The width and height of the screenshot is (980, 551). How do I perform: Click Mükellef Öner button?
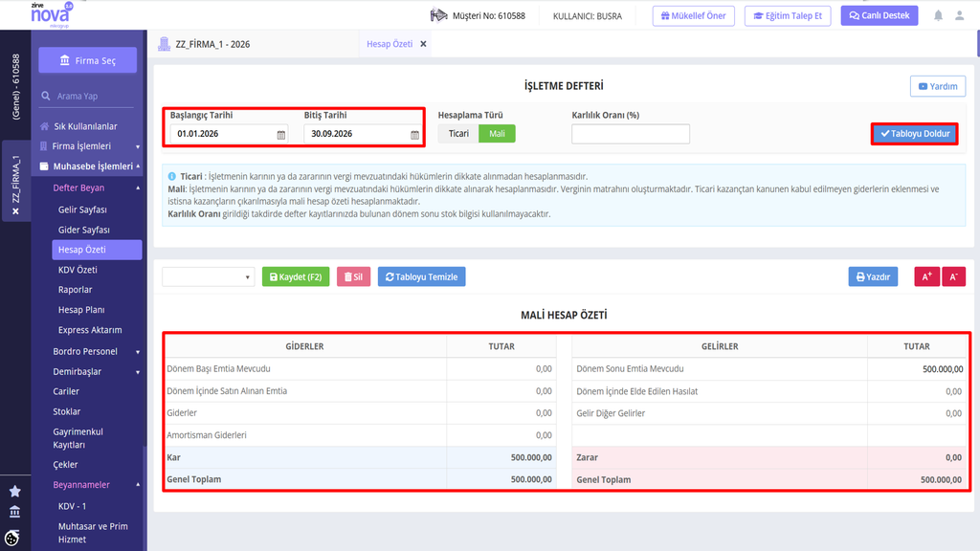(694, 15)
